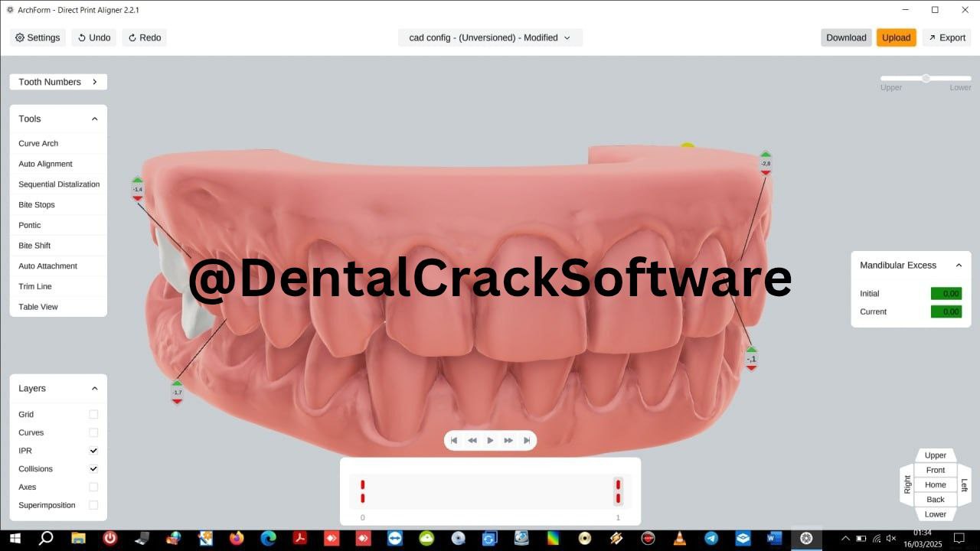Click the rewind playback button
This screenshot has width=980, height=551.
pos(472,440)
